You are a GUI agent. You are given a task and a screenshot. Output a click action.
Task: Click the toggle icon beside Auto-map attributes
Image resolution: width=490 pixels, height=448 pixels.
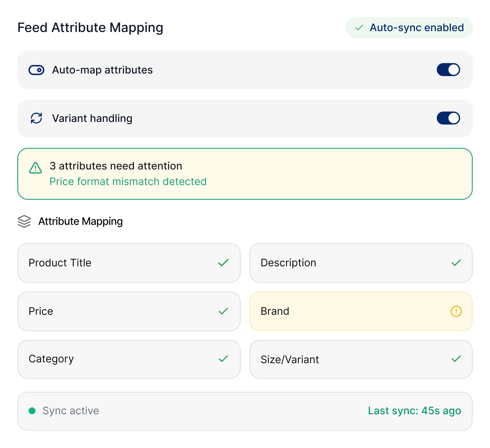click(x=36, y=70)
